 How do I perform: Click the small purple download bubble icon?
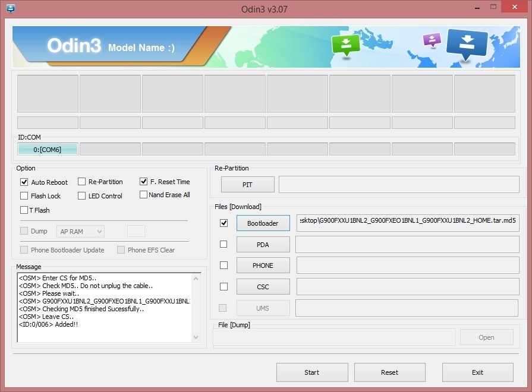(432, 40)
